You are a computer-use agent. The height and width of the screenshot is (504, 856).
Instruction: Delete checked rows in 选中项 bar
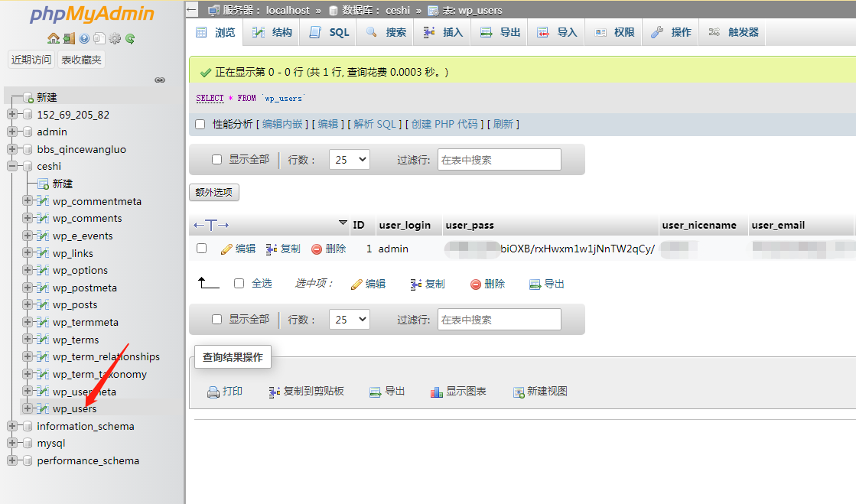pyautogui.click(x=487, y=284)
